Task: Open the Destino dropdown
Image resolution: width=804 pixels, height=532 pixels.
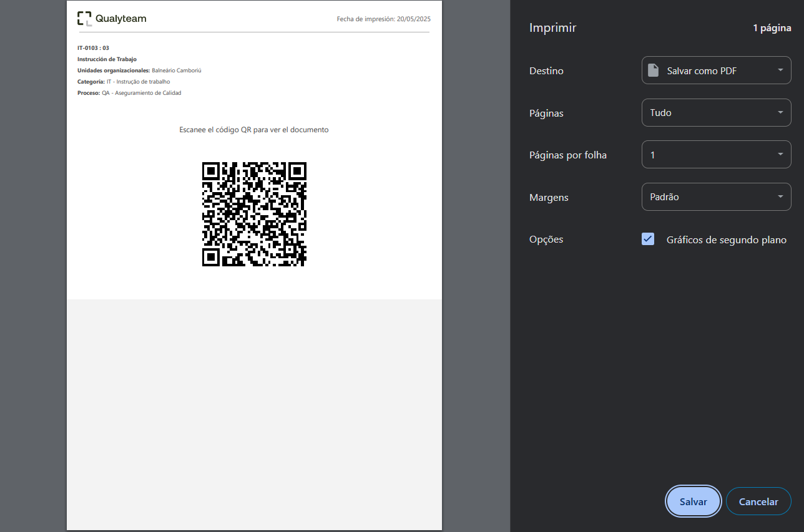Action: (x=717, y=70)
